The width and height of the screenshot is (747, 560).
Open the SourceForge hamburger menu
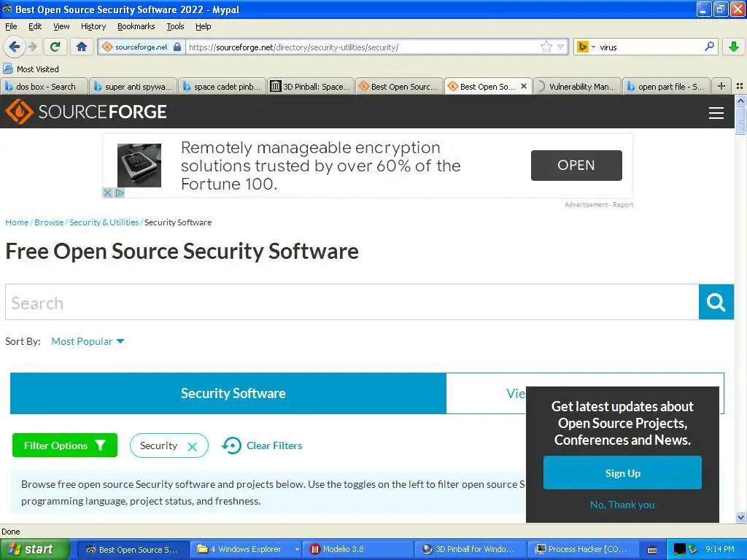(716, 113)
